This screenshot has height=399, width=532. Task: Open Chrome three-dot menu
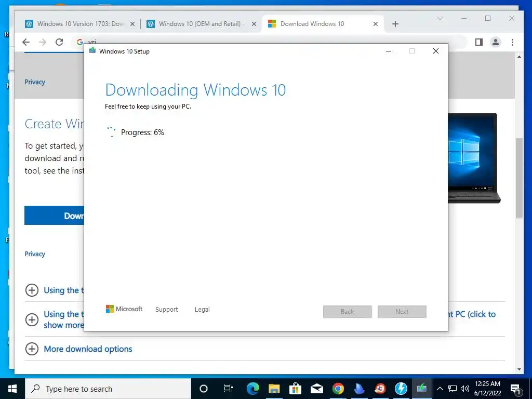click(x=512, y=42)
